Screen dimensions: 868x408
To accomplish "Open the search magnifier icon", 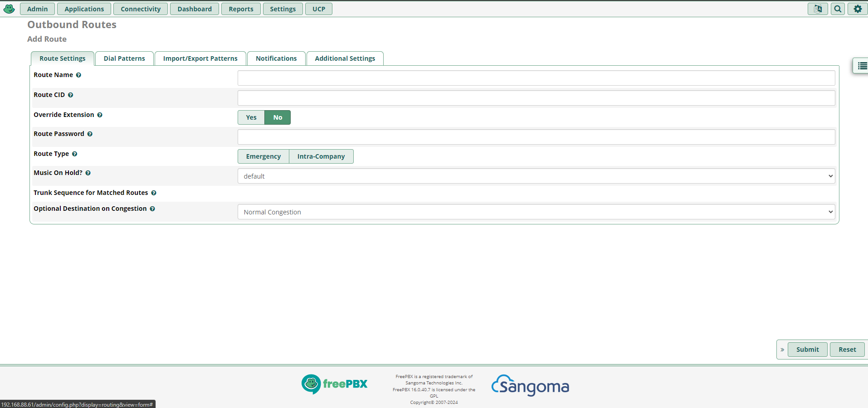I will pyautogui.click(x=837, y=9).
